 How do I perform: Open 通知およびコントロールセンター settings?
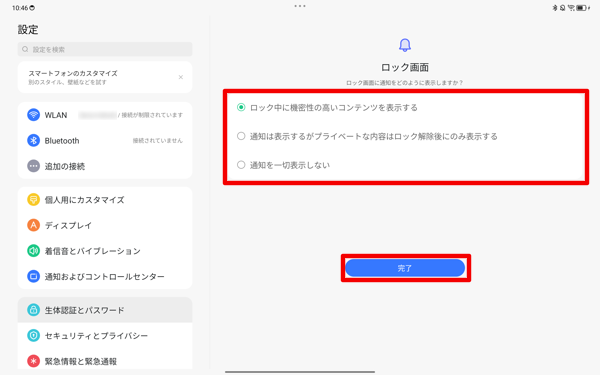click(x=105, y=276)
